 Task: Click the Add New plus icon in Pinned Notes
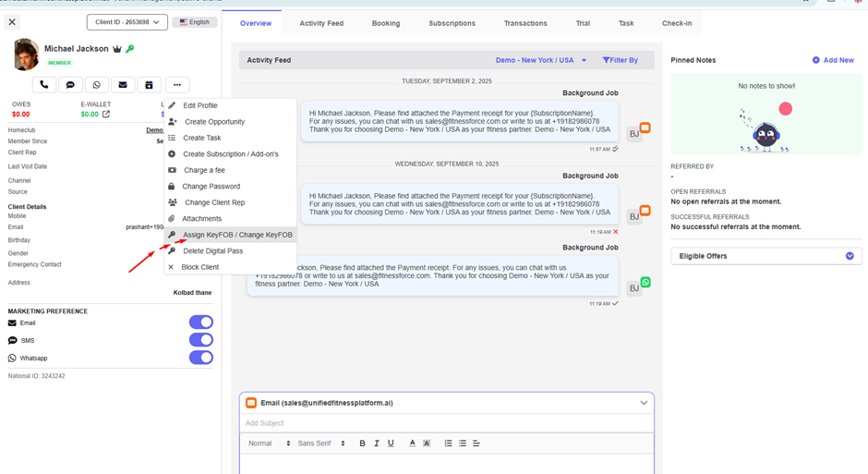point(816,60)
